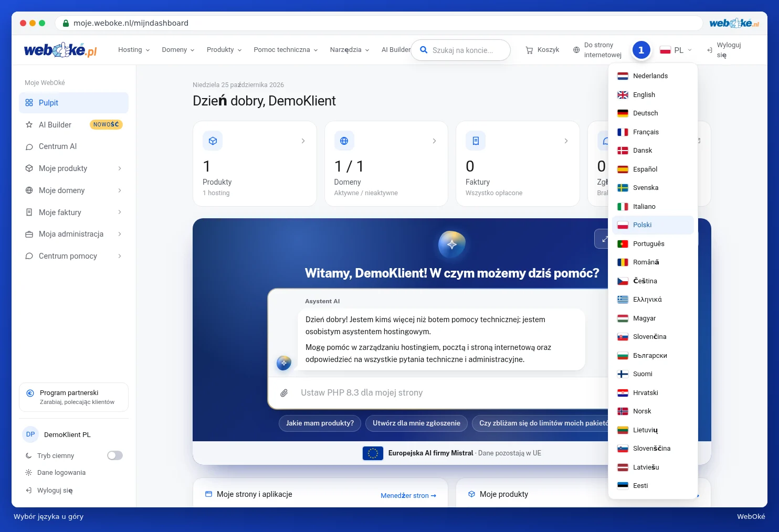Screen dimensions: 779x532
Task: Click the notification badge showing 1
Action: point(641,50)
